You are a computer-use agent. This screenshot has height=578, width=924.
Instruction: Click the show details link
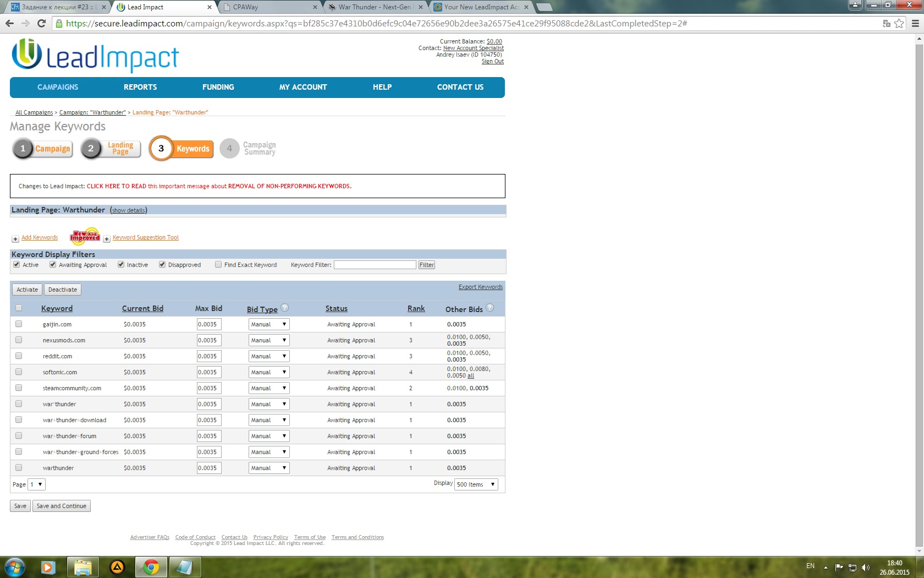129,210
